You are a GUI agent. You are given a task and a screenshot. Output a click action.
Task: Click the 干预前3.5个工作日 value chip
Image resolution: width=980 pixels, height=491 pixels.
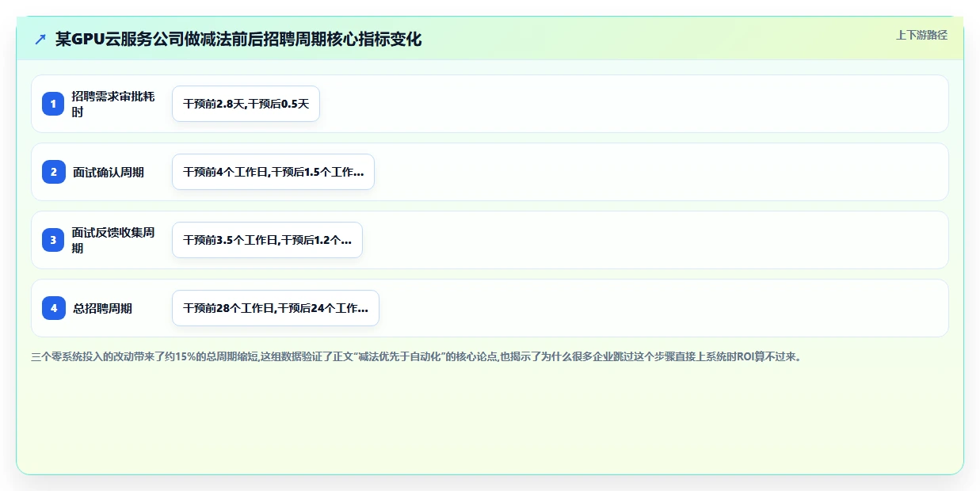click(x=267, y=240)
